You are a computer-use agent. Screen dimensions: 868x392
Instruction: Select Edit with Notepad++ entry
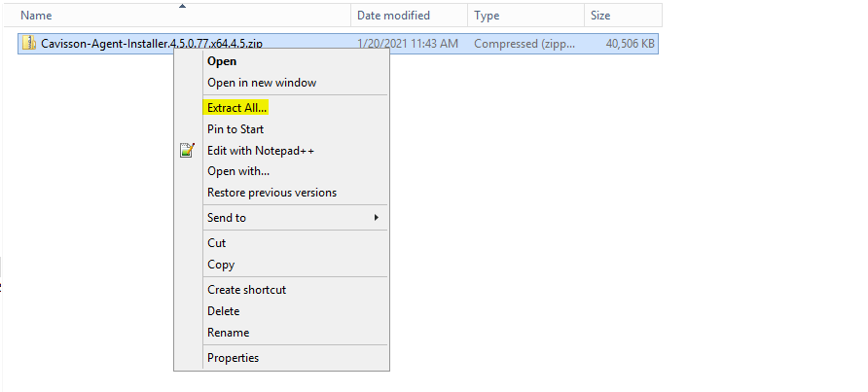tap(261, 151)
